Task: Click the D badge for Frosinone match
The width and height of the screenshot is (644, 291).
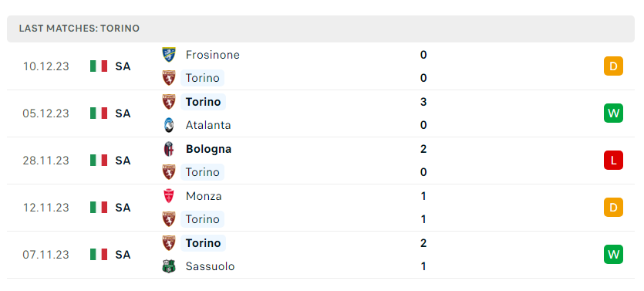Action: pyautogui.click(x=613, y=66)
